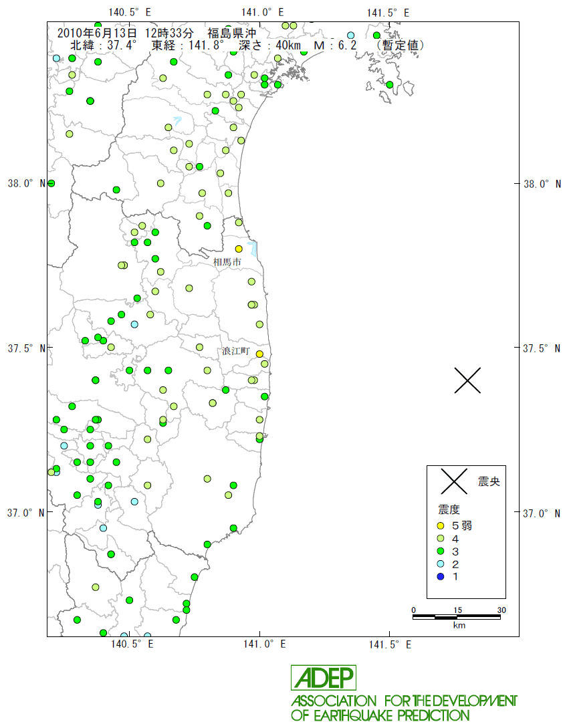
Task: Click the epicenter X marker on the map
Action: pos(467,380)
